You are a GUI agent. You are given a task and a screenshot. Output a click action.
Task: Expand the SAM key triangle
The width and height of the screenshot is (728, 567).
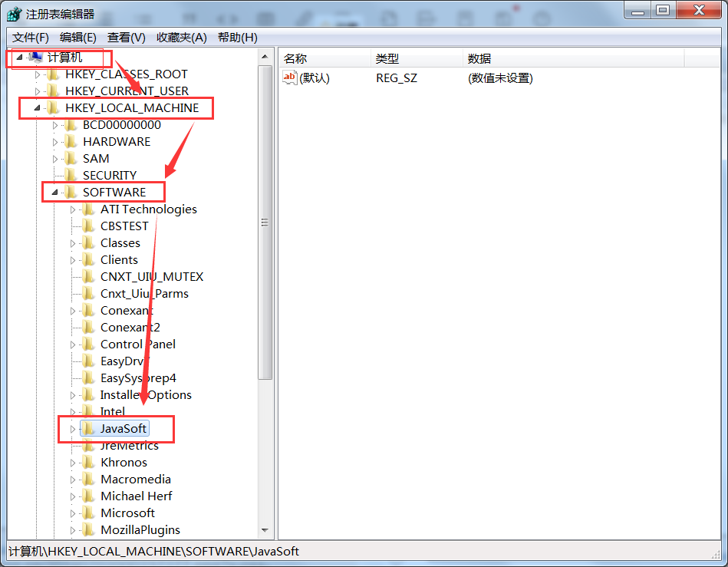coord(55,159)
